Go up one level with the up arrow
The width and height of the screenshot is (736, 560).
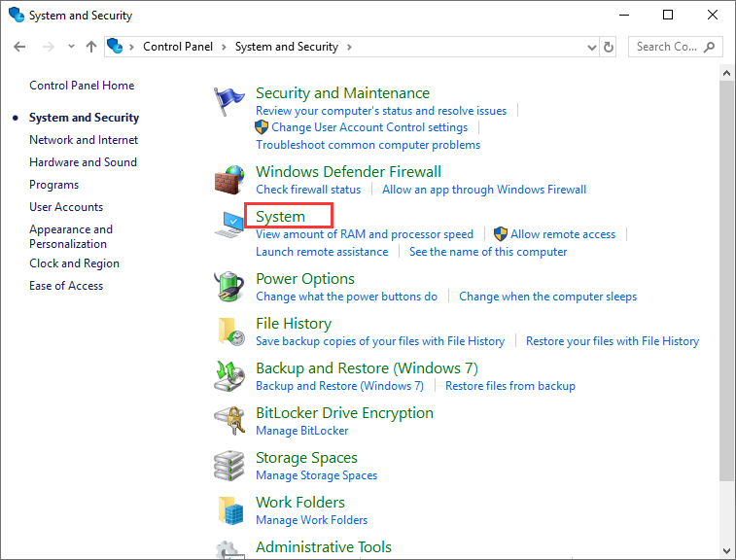click(x=91, y=47)
